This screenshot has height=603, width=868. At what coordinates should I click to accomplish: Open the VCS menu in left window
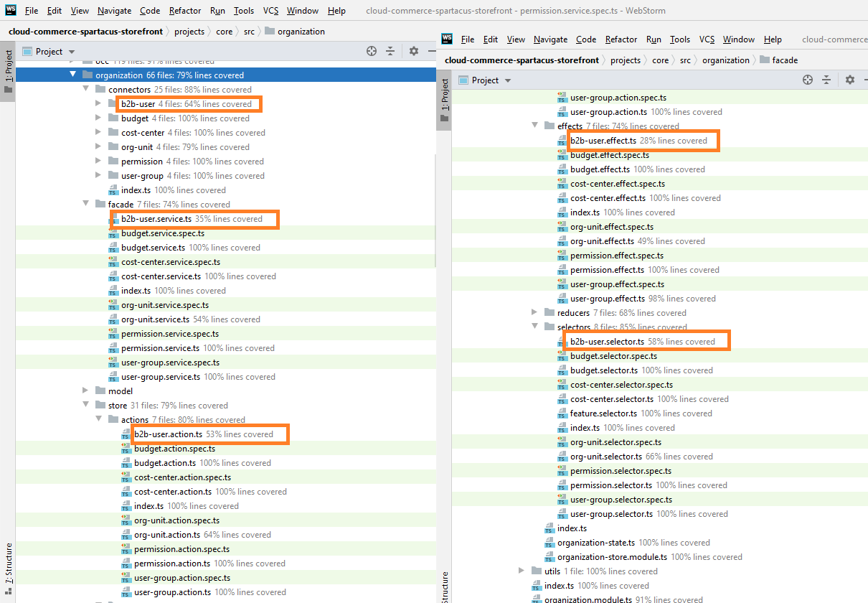[x=270, y=11]
